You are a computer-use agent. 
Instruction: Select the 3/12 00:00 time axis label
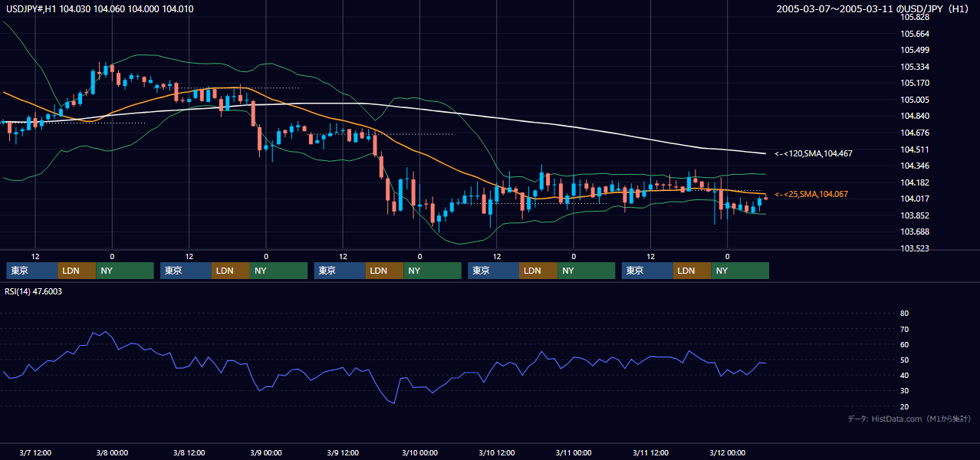click(x=727, y=452)
